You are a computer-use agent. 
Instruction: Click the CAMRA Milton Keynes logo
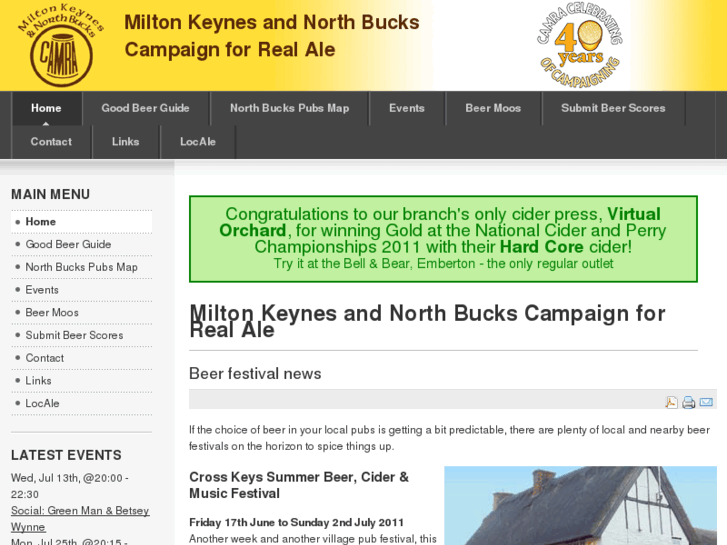tap(61, 45)
